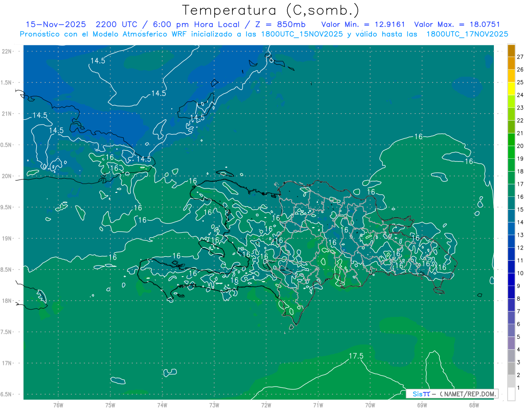Image resolution: width=532 pixels, height=411 pixels.
Task: Click the legend value "9"
Action: click(519, 286)
